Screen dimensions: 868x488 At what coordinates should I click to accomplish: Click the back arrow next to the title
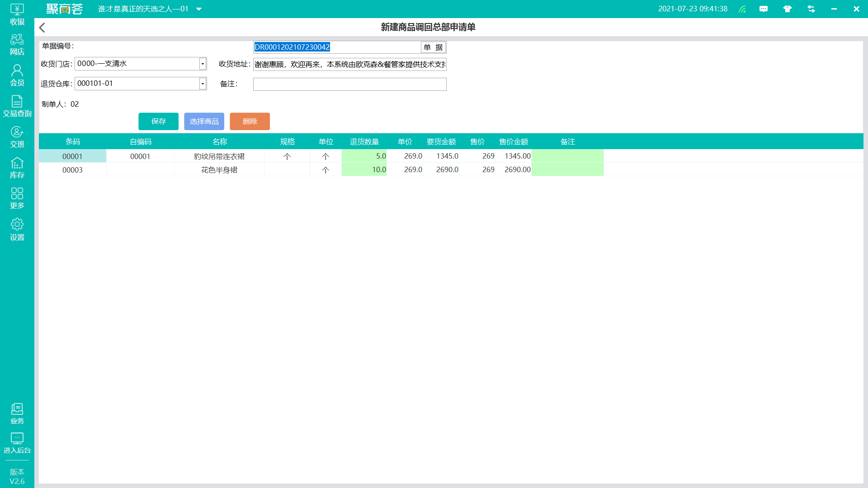(x=42, y=28)
